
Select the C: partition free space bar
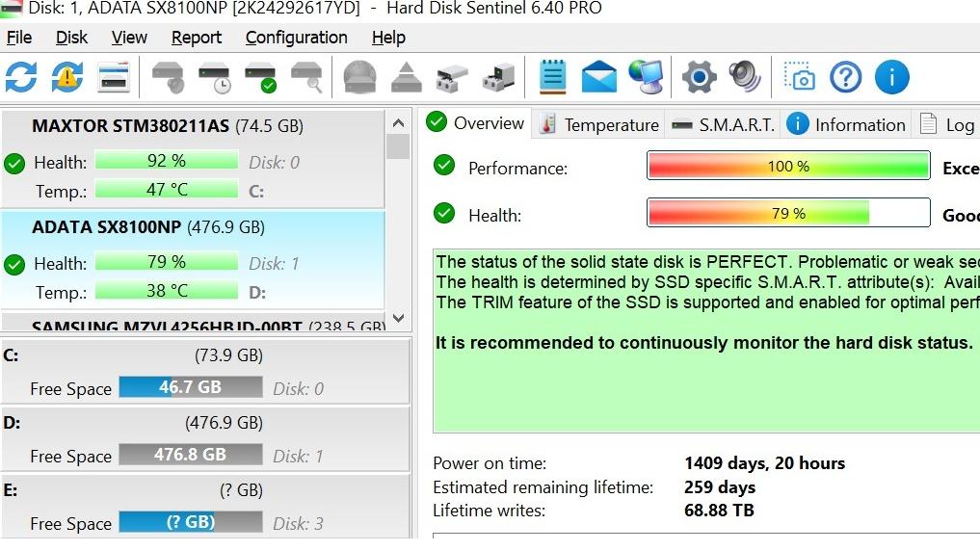click(191, 387)
